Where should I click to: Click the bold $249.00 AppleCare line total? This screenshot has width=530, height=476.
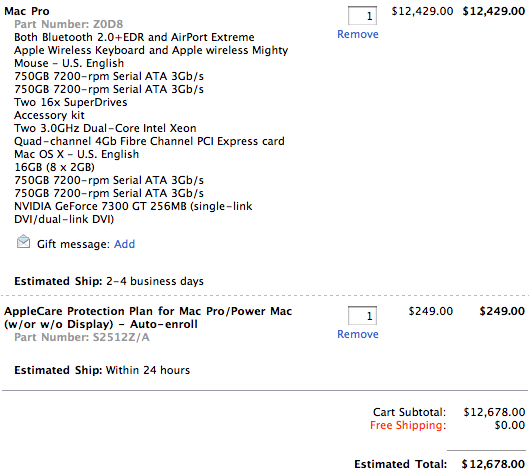[502, 311]
